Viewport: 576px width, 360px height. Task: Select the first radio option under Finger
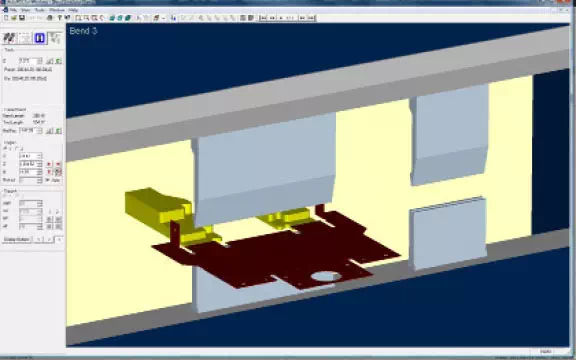point(5,148)
